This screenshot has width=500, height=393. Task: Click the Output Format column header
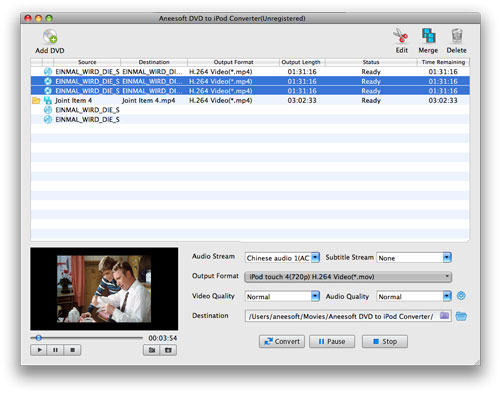coord(233,62)
